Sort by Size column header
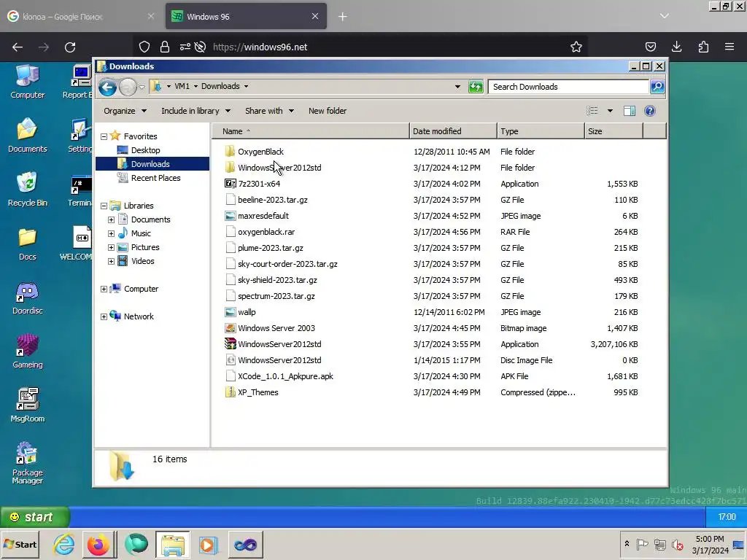 coord(614,131)
